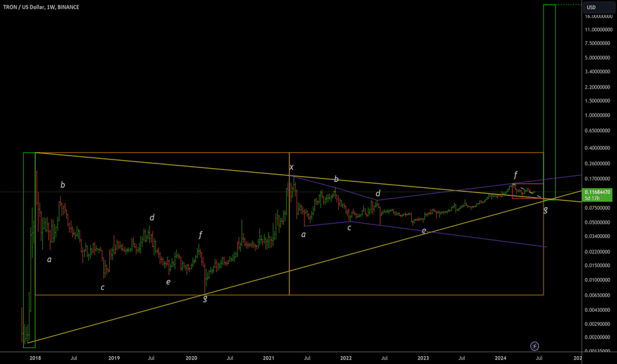Image resolution: width=617 pixels, height=364 pixels.
Task: Click the 0.07500000 price axis label
Action: click(597, 208)
